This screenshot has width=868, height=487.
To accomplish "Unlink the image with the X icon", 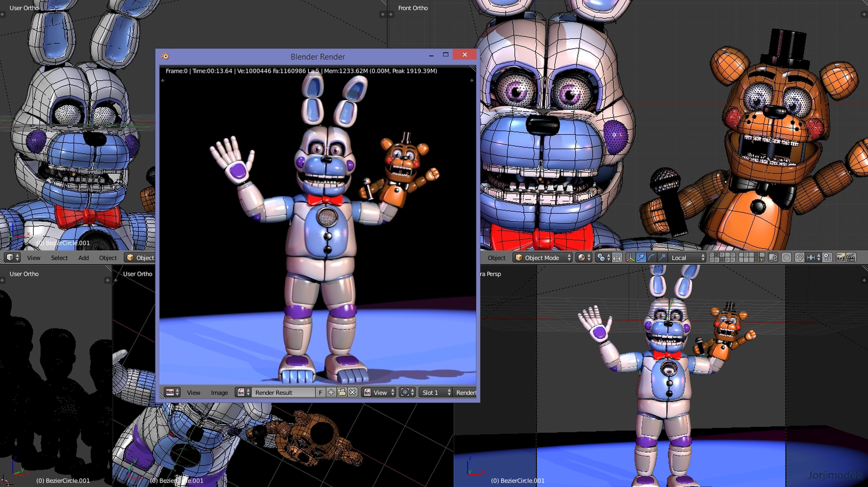I will pos(353,392).
